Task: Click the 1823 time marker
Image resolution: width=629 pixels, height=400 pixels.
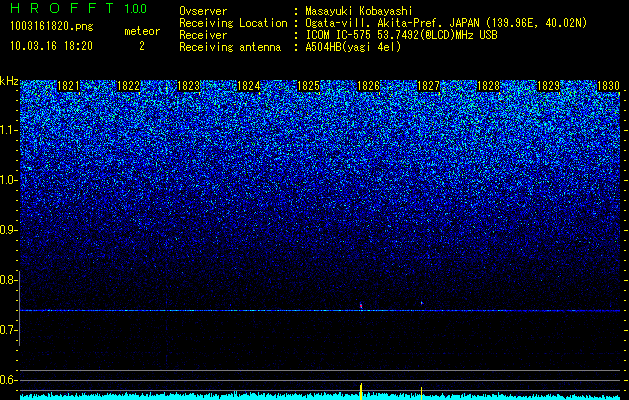Action: click(x=188, y=86)
